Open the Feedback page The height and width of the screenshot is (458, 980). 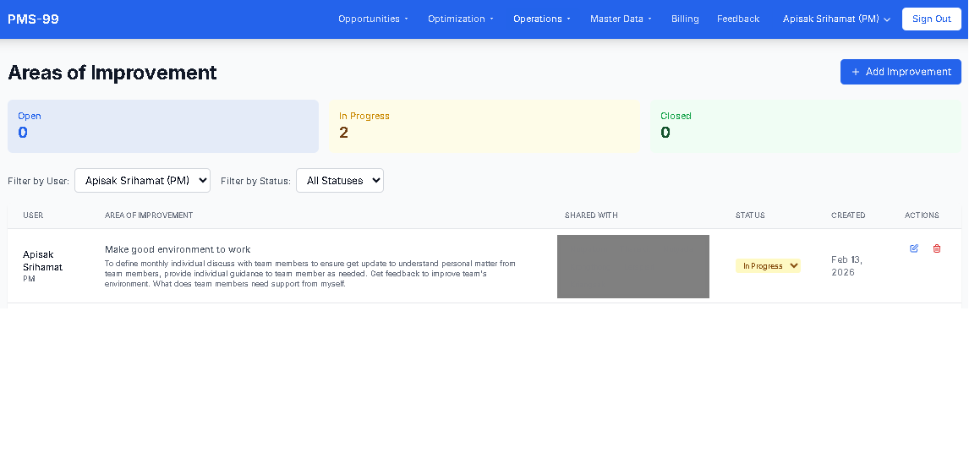(738, 19)
